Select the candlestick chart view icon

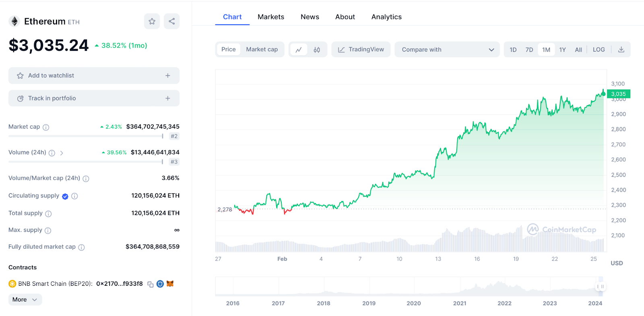tap(317, 50)
